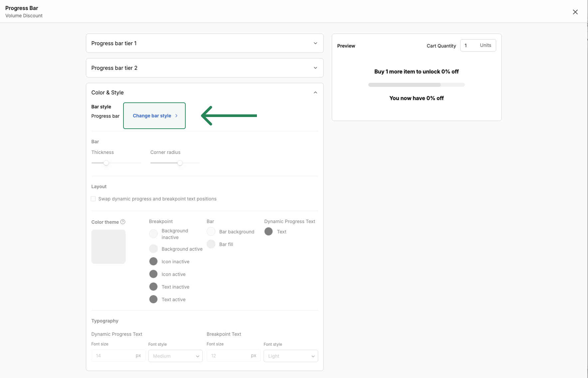588x378 pixels.
Task: Click the Corner radius slider handle
Action: pos(180,163)
